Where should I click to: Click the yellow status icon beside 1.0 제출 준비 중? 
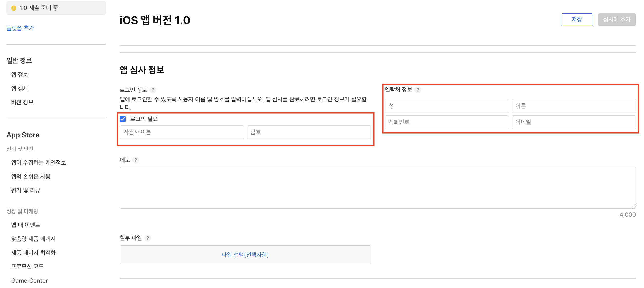coord(13,8)
